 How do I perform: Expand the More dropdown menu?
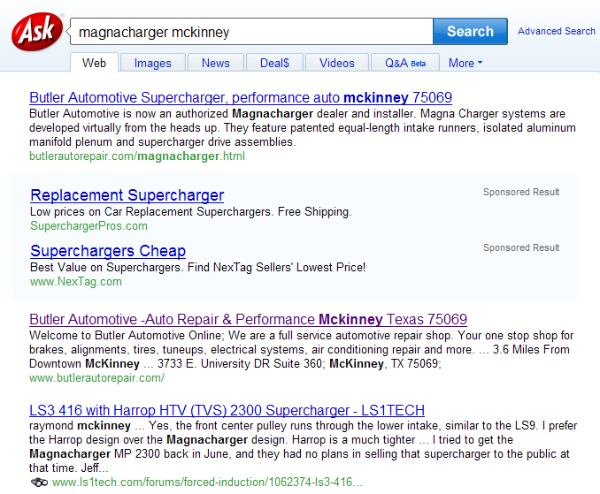pos(465,63)
